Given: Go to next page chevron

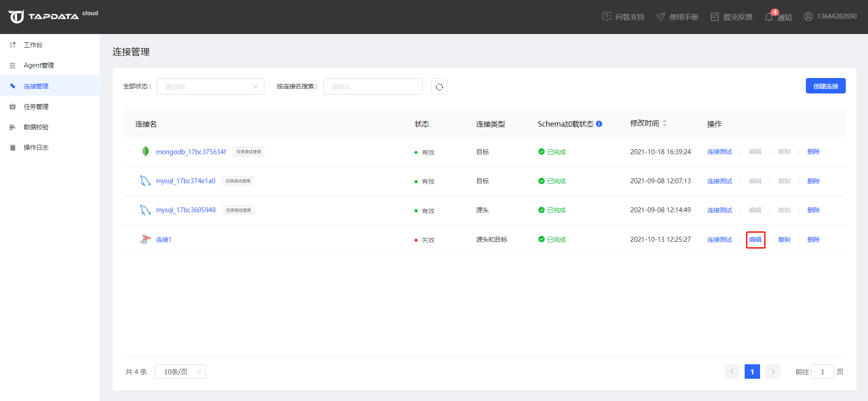Looking at the screenshot, I should (x=773, y=372).
